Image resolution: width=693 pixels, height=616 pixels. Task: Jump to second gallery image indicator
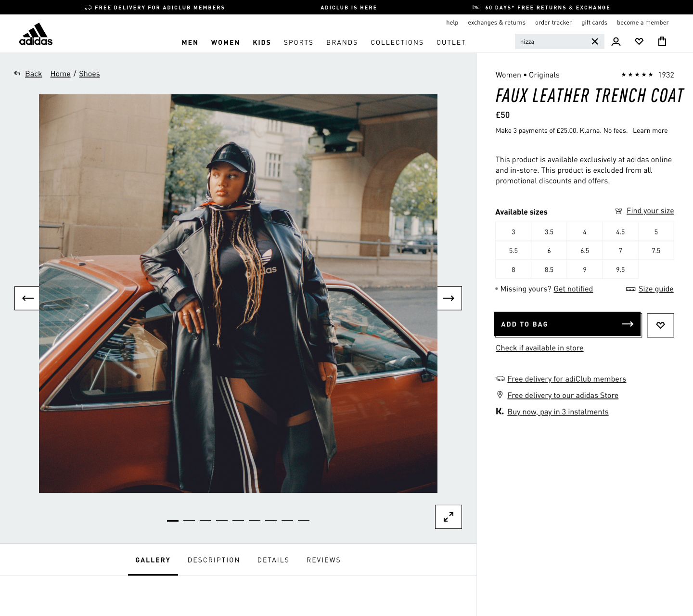[x=189, y=520]
